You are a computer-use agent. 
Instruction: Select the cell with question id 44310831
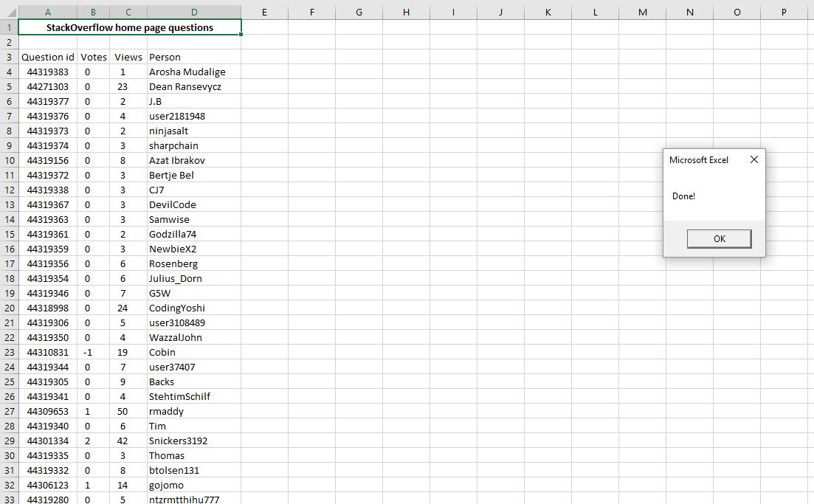48,352
